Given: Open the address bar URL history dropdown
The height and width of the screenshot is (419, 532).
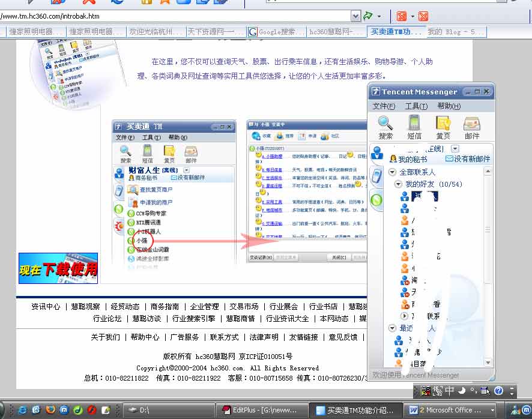Looking at the screenshot, I should (355, 16).
